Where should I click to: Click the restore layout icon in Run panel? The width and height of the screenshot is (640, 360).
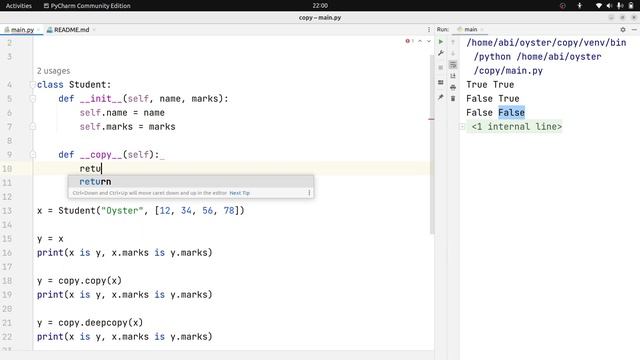click(441, 82)
